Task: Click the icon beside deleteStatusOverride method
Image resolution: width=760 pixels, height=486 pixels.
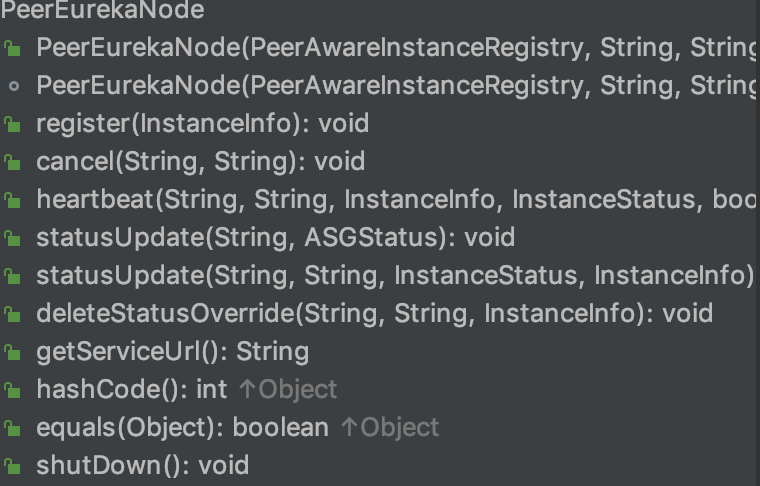Action: 12,314
